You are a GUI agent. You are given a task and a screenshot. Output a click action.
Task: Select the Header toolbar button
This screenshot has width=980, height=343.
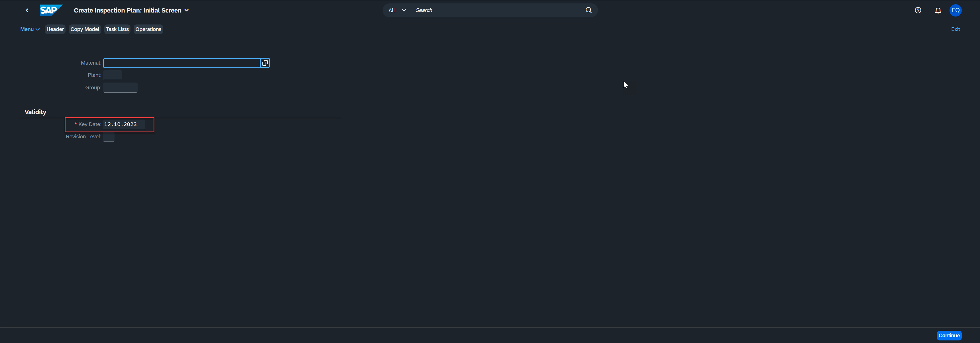[55, 29]
